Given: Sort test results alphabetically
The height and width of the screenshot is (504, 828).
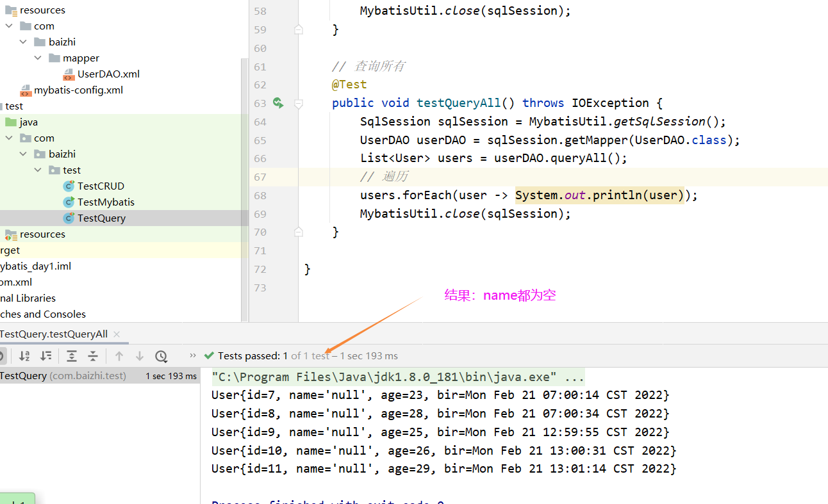Looking at the screenshot, I should coord(24,356).
